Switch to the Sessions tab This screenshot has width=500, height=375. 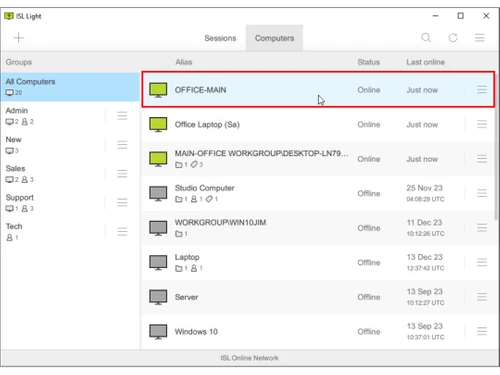pyautogui.click(x=220, y=38)
